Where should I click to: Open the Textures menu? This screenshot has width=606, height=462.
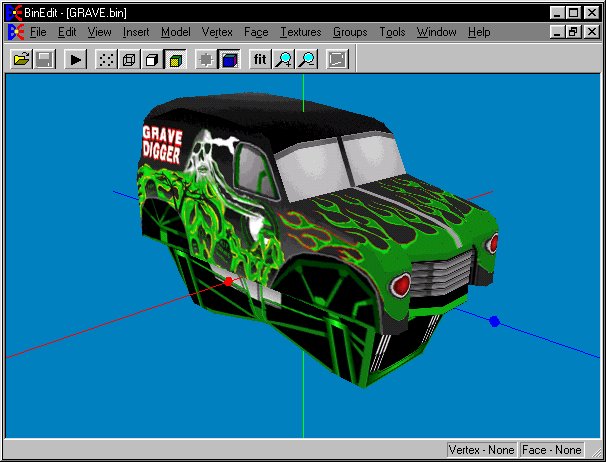pos(300,32)
